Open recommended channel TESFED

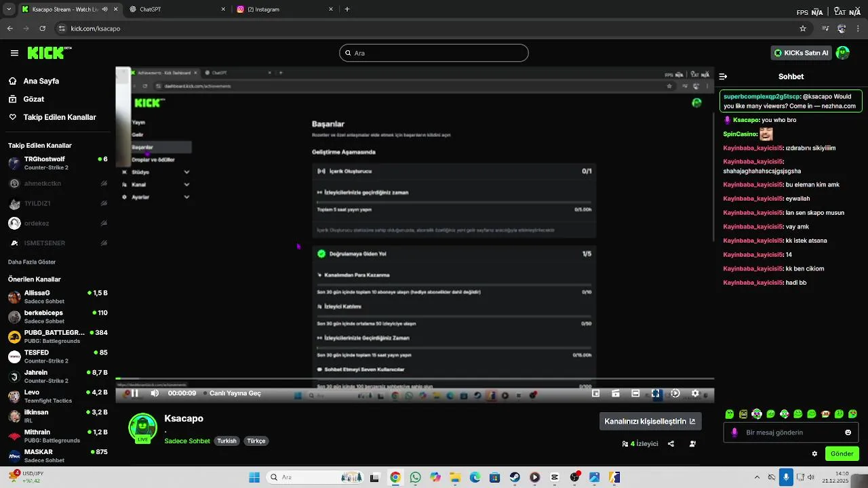tap(58, 357)
